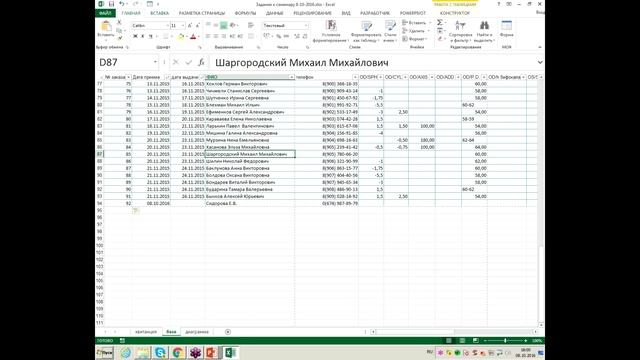Click the Save icon in quick access toolbar
This screenshot has height=360, width=640.
[111, 4]
